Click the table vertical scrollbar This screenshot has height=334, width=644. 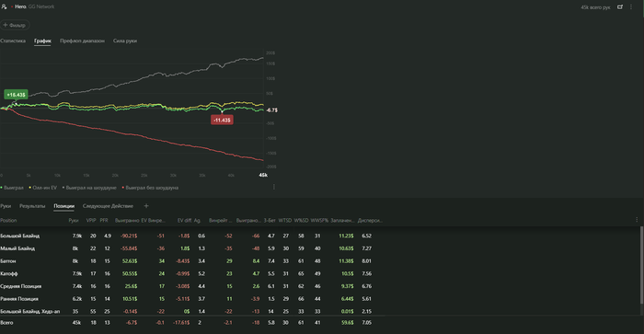click(641, 265)
